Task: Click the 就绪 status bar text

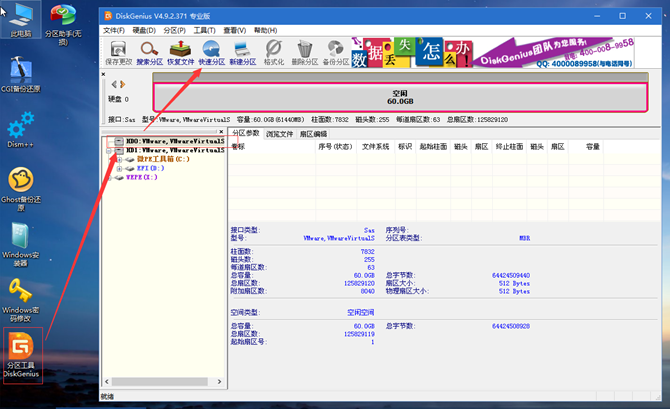Action: [107, 397]
